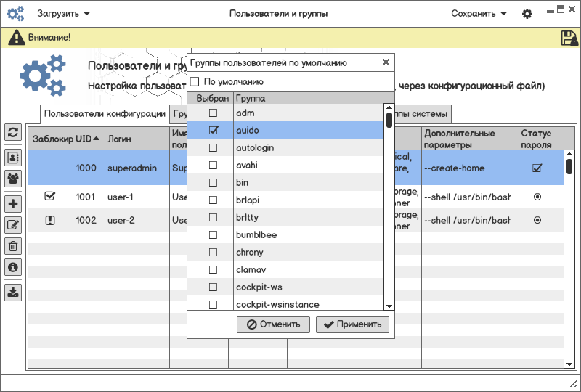Click the refresh icon in left toolbar
The image size is (581, 392).
(x=13, y=132)
